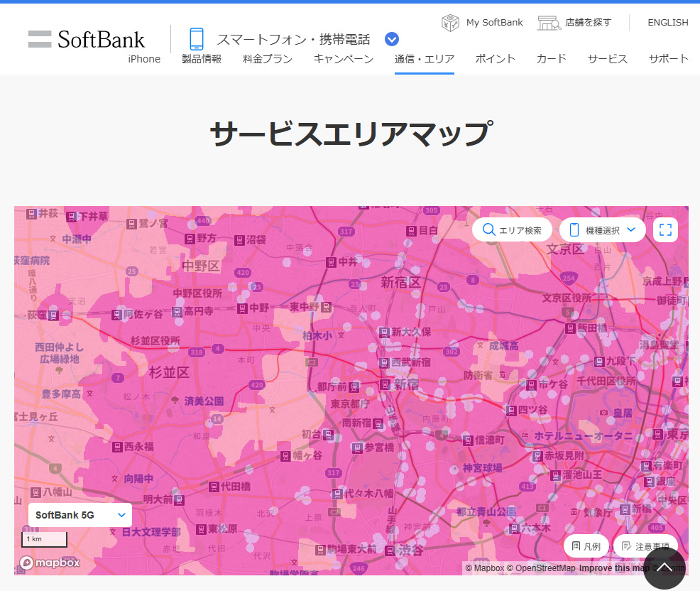Open the 料金プラン menu

(267, 59)
